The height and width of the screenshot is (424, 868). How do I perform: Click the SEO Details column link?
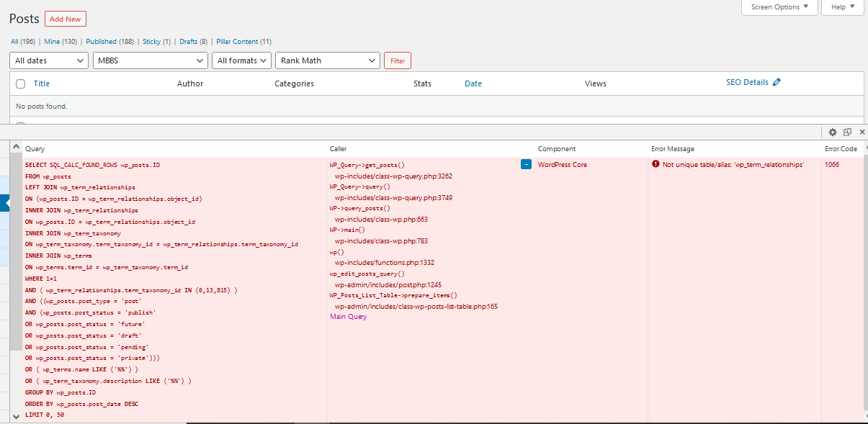[x=747, y=83]
